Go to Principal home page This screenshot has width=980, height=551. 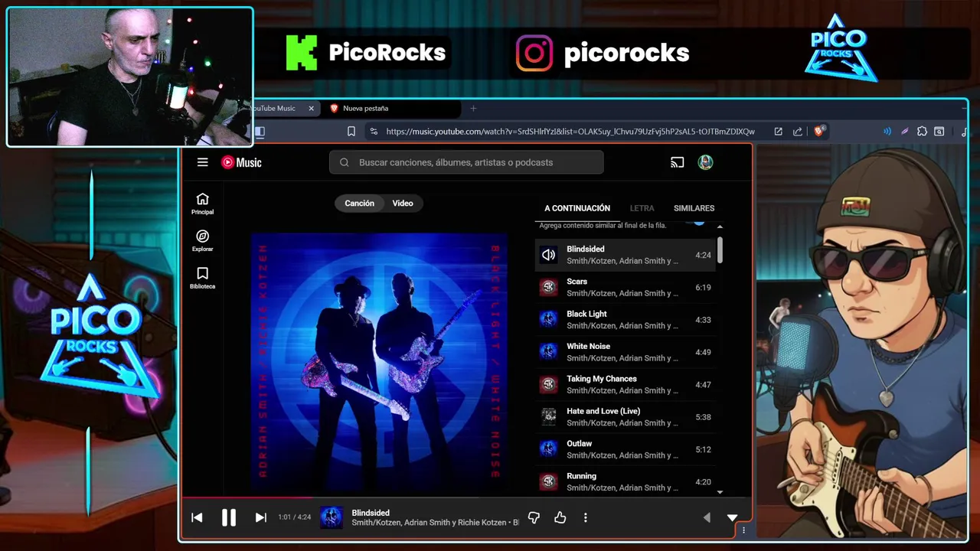pyautogui.click(x=202, y=204)
